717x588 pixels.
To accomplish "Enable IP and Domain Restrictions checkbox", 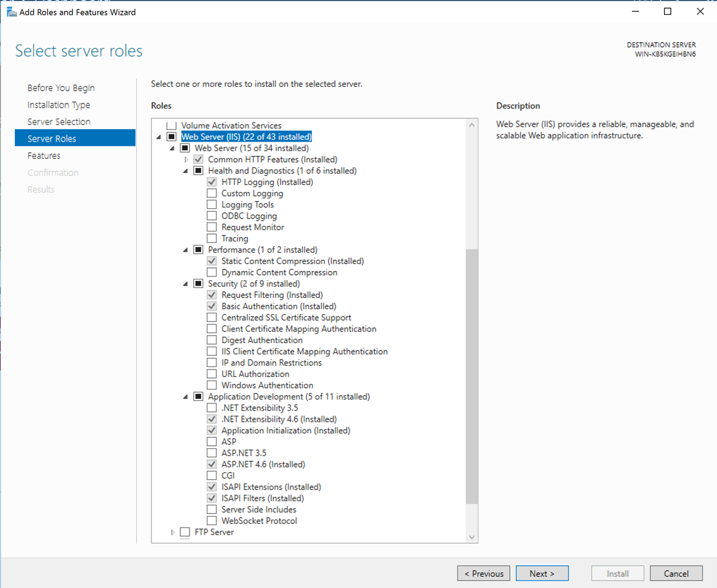I will point(212,363).
